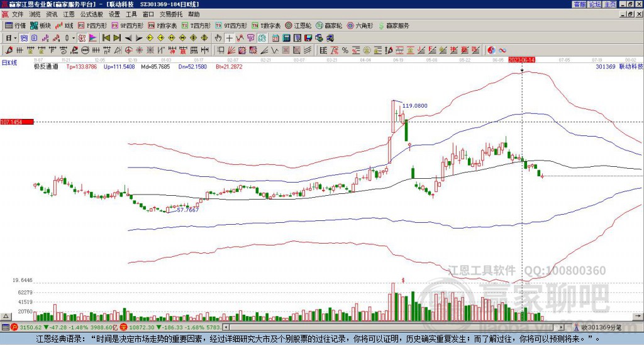The width and height of the screenshot is (644, 345).
Task: Click the 301369 联动科技 stock label
Action: pyautogui.click(x=619, y=66)
